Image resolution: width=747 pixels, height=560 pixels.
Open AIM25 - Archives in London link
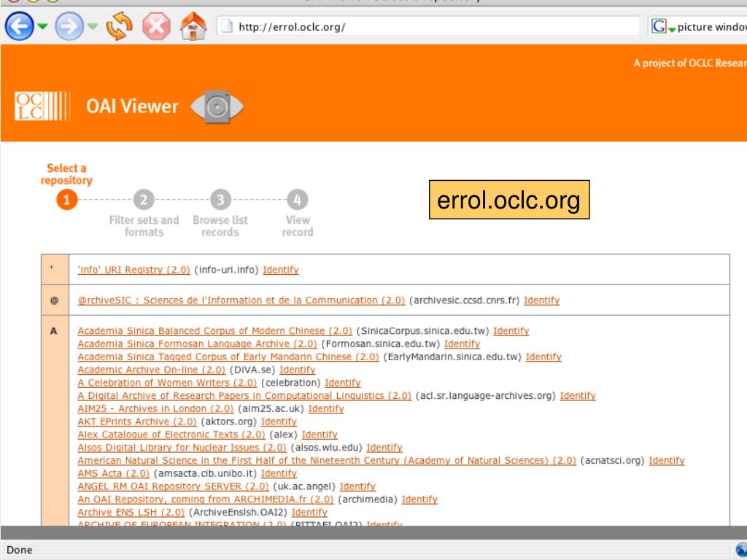tap(156, 408)
